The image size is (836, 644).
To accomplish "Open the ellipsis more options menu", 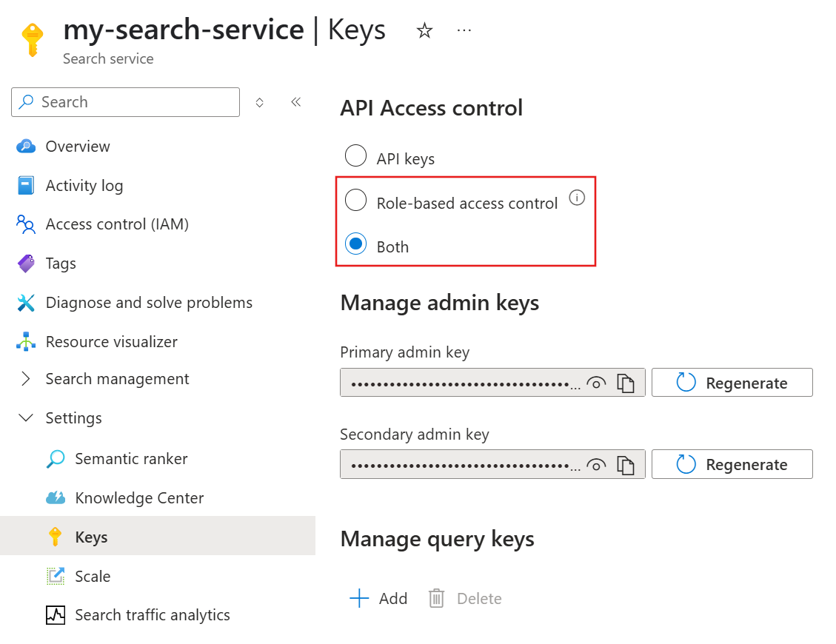I will (x=464, y=31).
